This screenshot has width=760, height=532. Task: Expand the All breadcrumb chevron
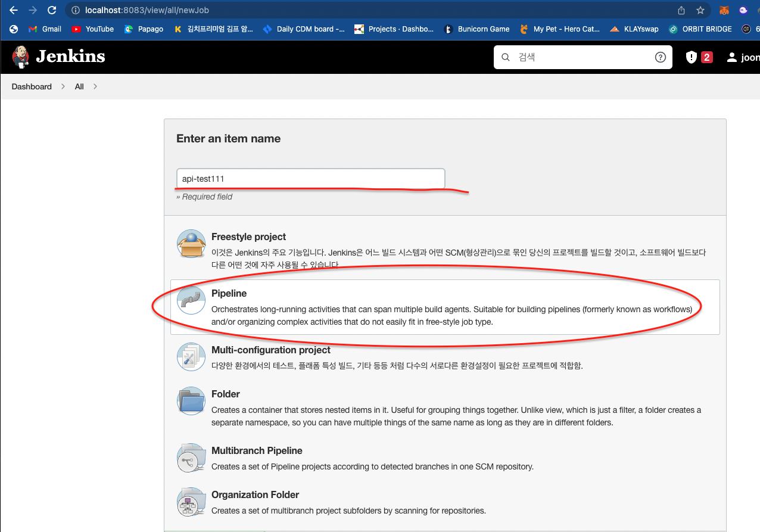[95, 86]
